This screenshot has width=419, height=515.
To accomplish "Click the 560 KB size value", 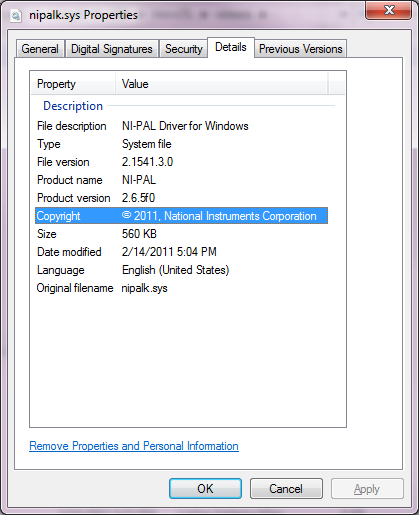I will click(139, 234).
